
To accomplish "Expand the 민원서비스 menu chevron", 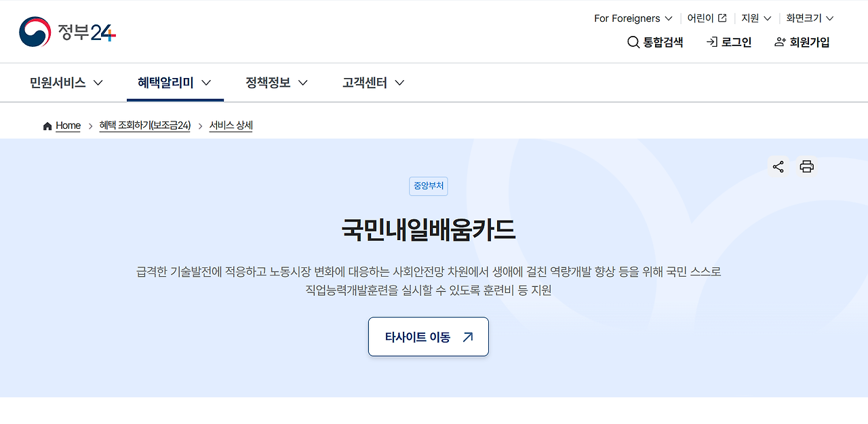I will [x=98, y=83].
